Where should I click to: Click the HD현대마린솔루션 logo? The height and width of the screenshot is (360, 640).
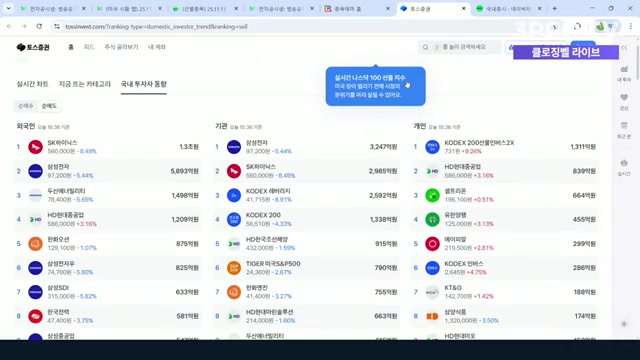point(234,316)
